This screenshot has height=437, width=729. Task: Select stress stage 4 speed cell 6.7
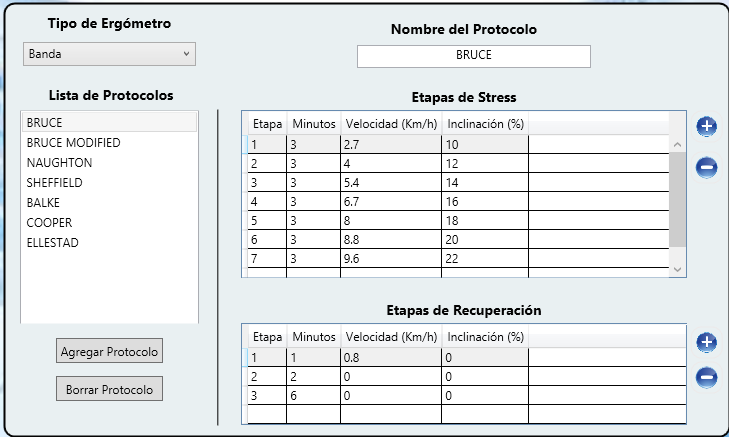390,201
